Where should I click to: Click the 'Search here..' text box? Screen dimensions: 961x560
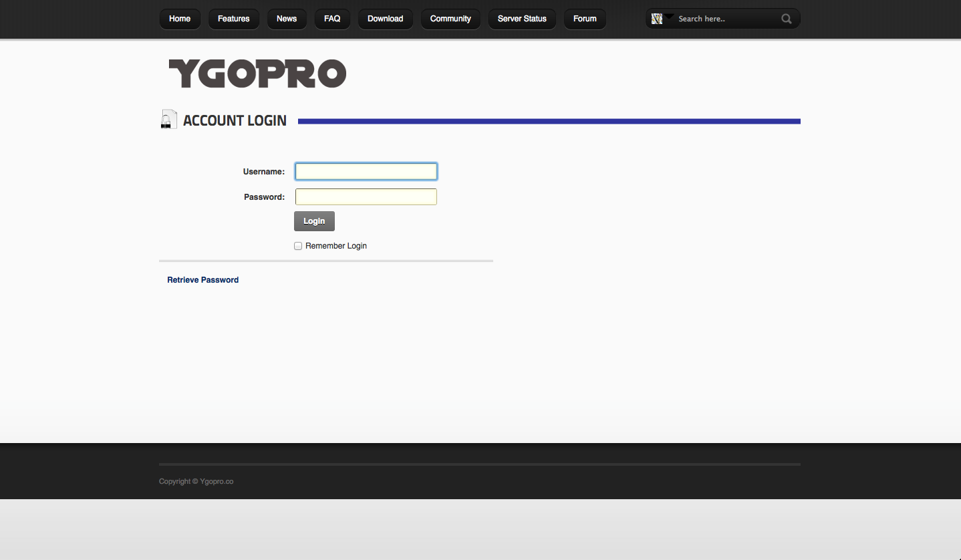(x=725, y=19)
